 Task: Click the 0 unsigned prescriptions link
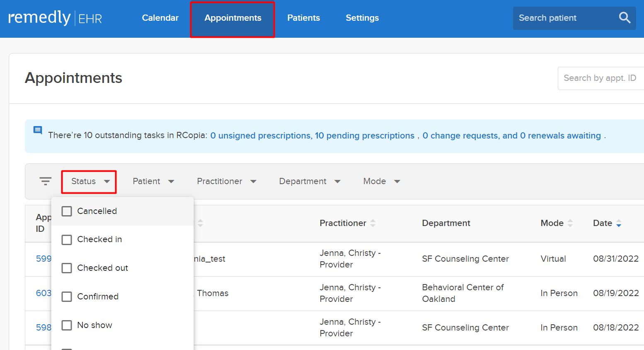261,136
